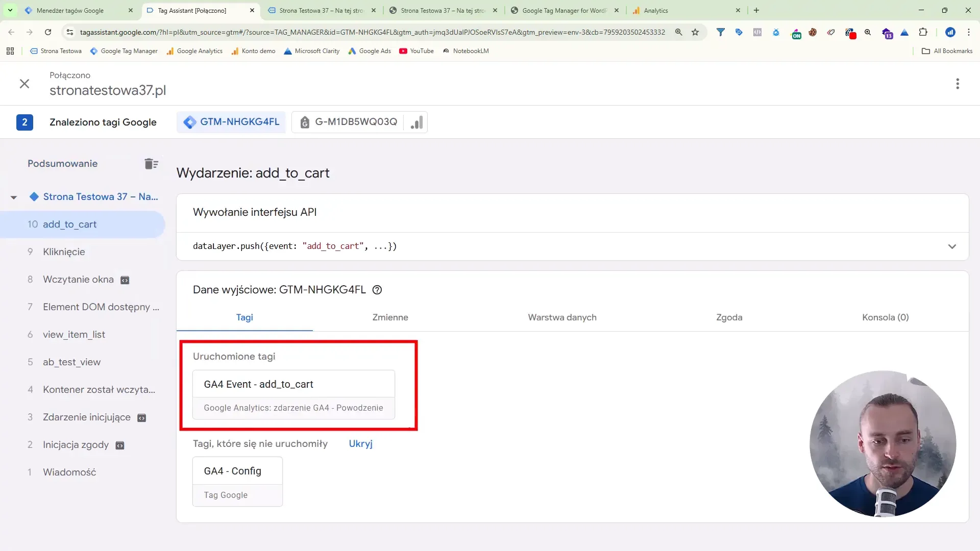Switch to the Zmienne tab

[x=390, y=317]
